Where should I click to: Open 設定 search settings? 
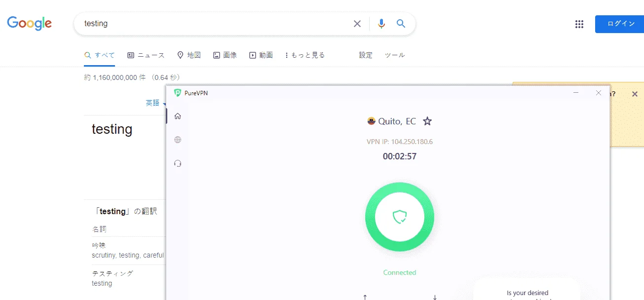pos(366,55)
